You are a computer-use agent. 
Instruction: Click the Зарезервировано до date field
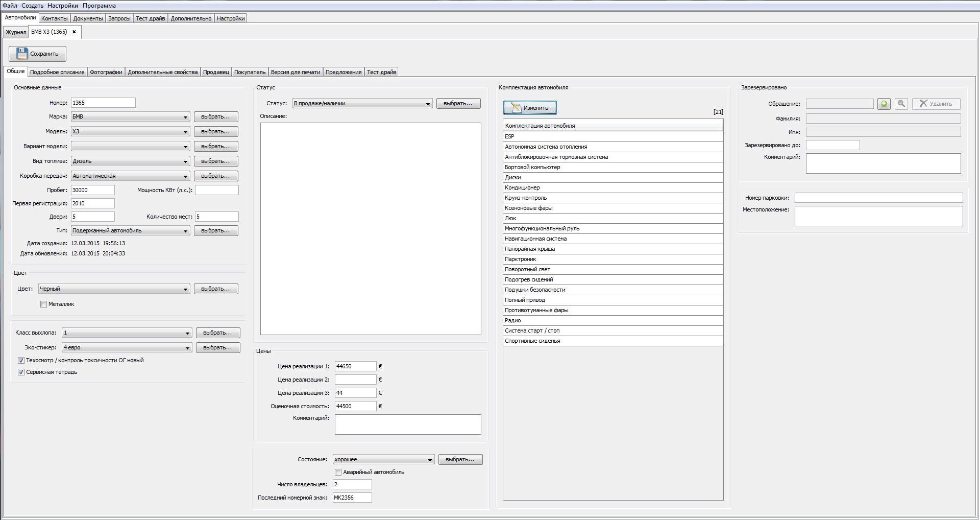(x=833, y=145)
